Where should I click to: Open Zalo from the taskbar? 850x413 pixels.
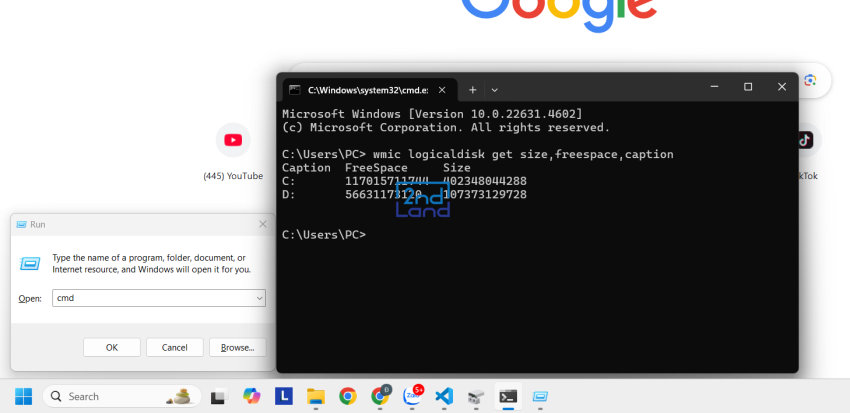pos(412,396)
